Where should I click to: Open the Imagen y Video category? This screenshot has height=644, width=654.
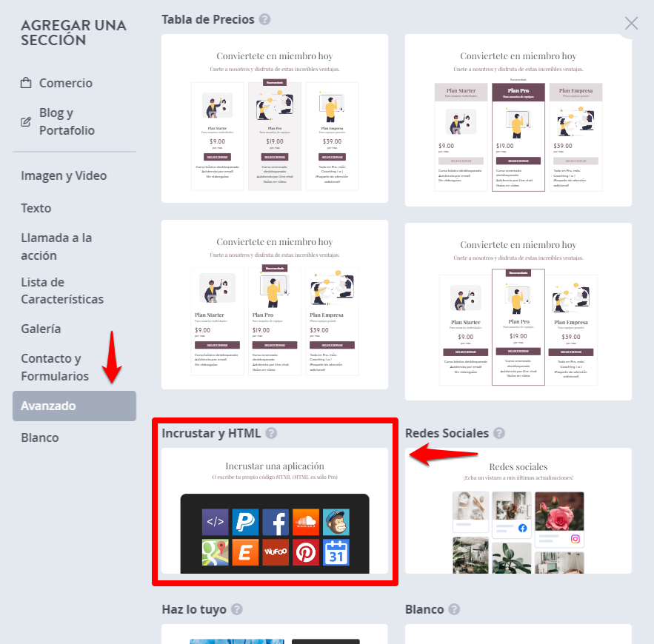64,176
